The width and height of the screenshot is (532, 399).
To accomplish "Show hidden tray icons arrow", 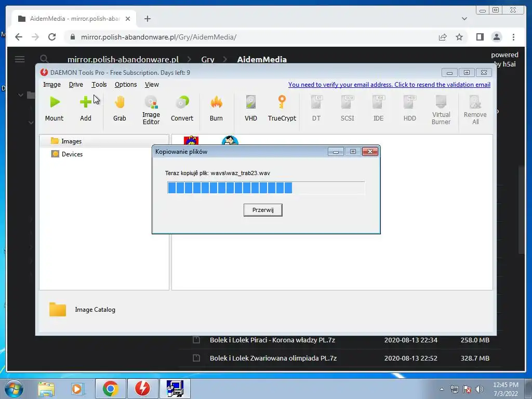I will pos(442,389).
